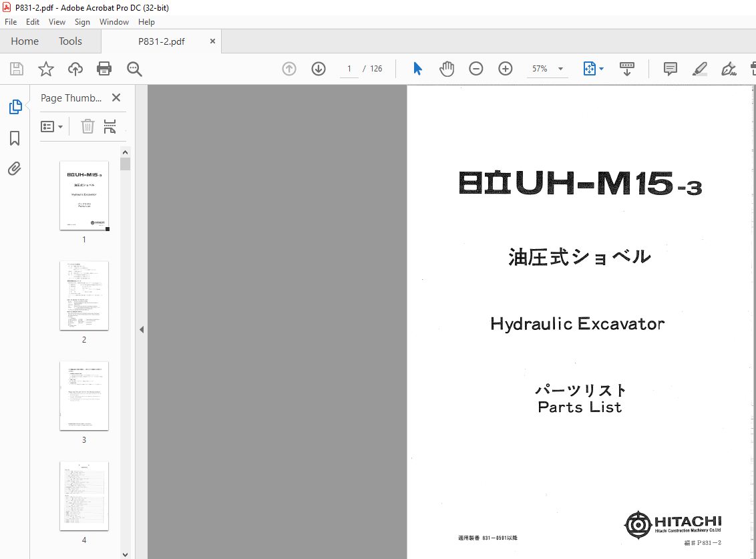This screenshot has height=559, width=756.
Task: Open the Sign document pen tool
Action: 729,69
